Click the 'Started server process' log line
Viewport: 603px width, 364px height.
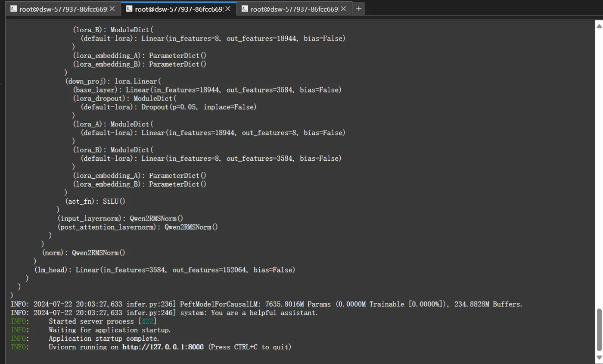click(x=84, y=321)
